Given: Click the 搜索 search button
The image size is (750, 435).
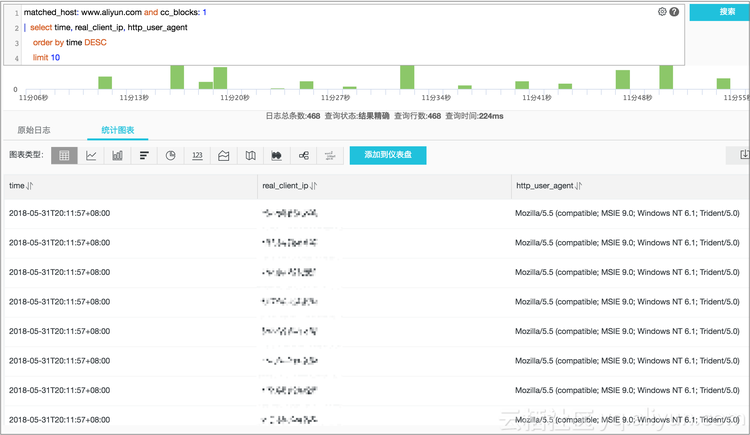Looking at the screenshot, I should coord(720,12).
